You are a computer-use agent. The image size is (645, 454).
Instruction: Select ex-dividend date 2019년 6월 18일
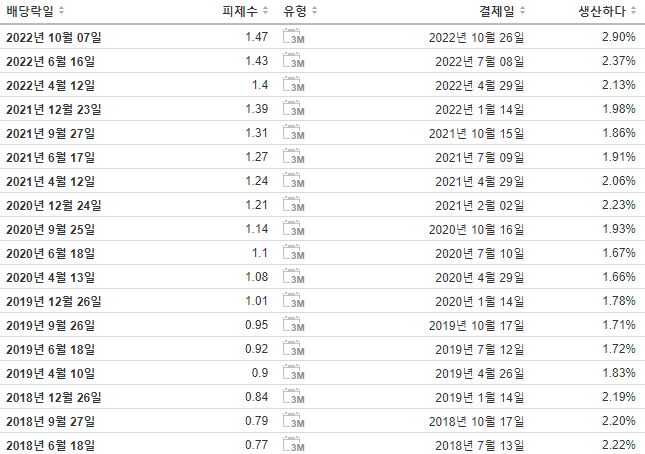(x=51, y=350)
